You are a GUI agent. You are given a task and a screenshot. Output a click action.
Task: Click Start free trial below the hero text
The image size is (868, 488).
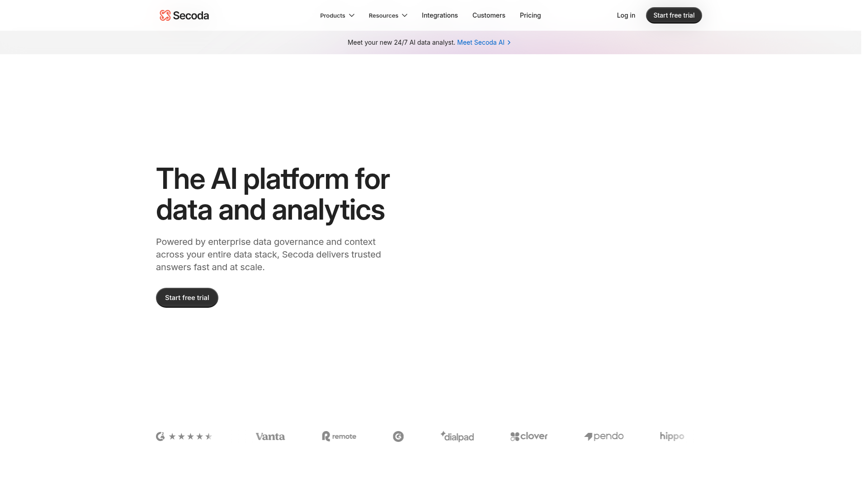tap(187, 297)
